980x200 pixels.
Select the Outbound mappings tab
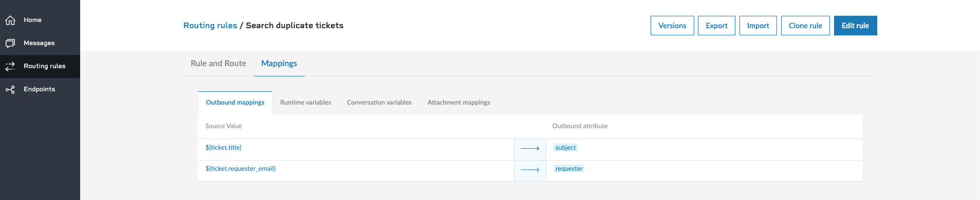pos(235,103)
